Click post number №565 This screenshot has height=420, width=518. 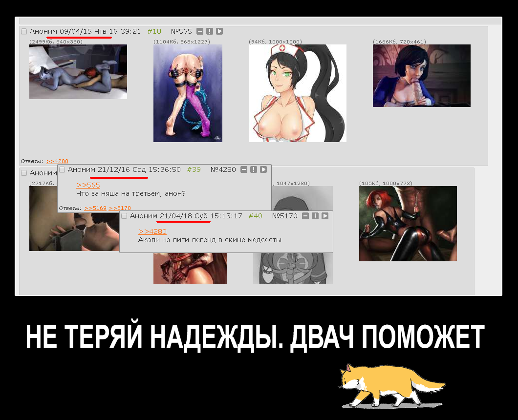[x=181, y=31]
